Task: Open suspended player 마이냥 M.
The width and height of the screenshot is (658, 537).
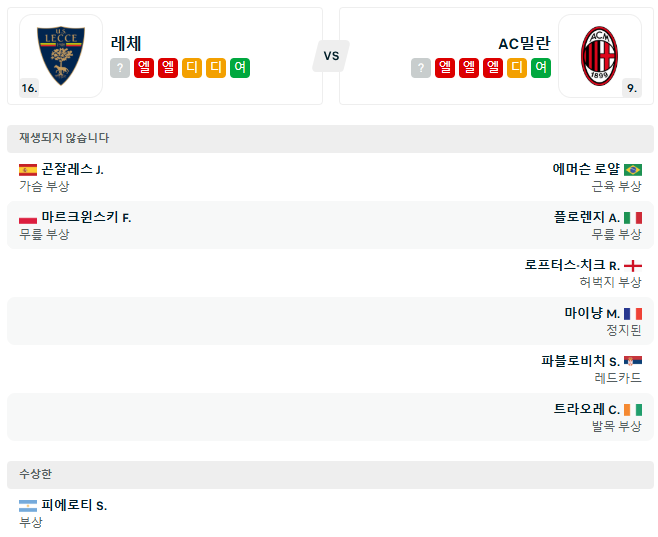Action: click(x=592, y=313)
